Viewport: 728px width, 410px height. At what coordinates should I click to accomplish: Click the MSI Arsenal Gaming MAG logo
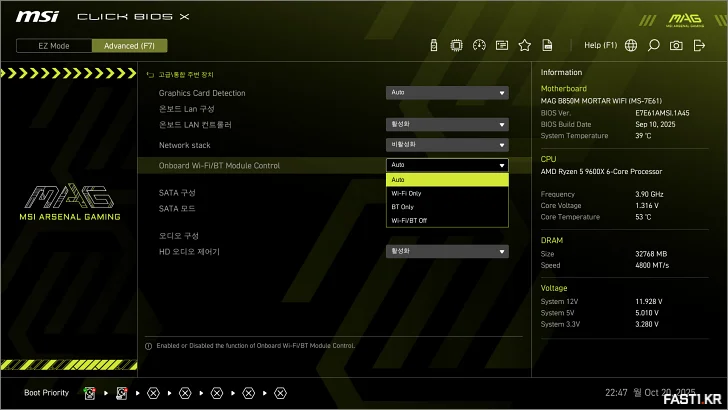70,202
